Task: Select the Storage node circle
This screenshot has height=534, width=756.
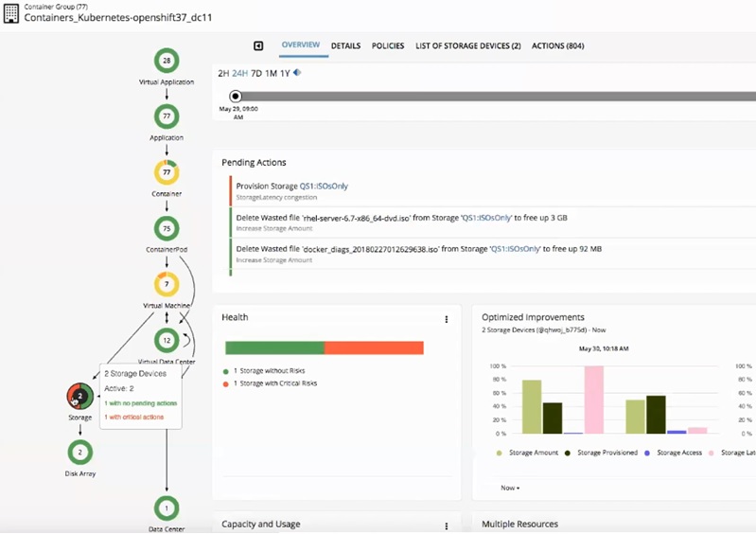Action: 80,396
